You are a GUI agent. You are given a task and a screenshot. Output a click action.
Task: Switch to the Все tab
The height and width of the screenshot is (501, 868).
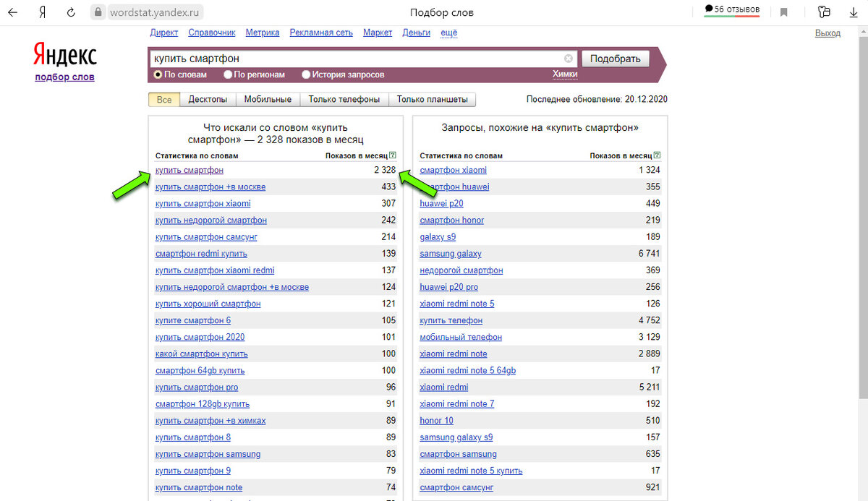164,100
